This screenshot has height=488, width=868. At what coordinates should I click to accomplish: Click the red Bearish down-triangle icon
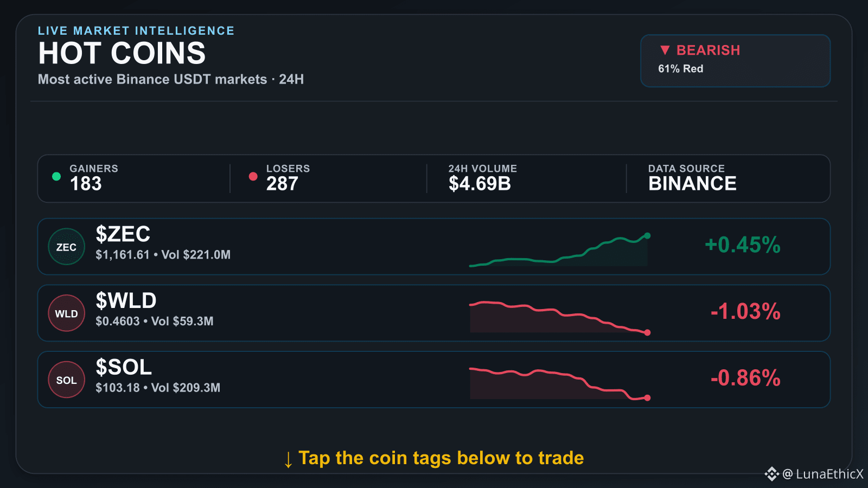[665, 50]
